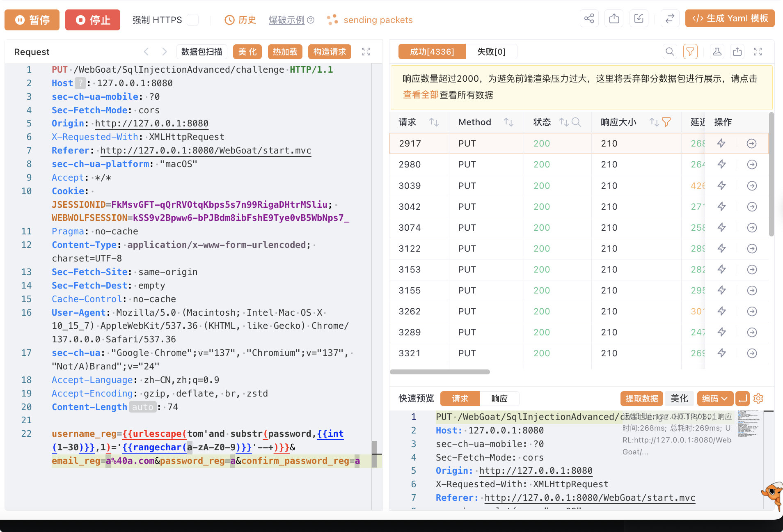Open search in the responses panel
Viewport: 783px width, 532px height.
(670, 52)
